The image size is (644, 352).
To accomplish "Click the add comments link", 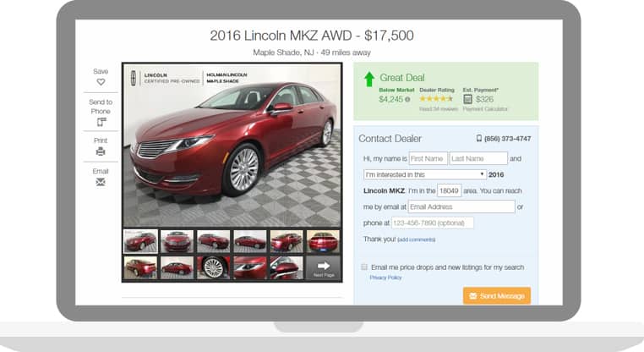I will coord(416,239).
